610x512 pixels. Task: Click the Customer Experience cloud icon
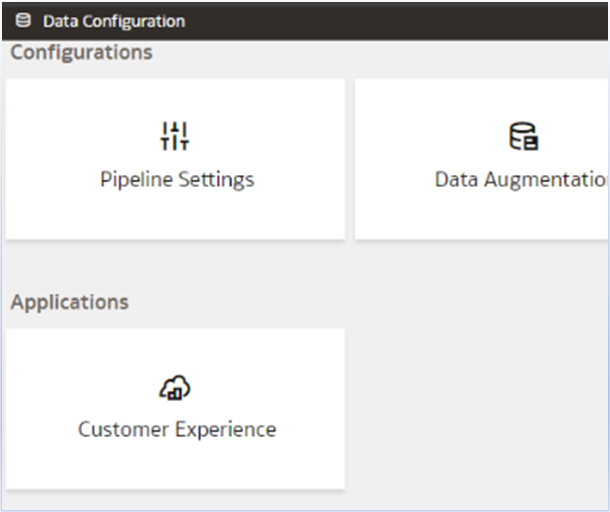(175, 388)
